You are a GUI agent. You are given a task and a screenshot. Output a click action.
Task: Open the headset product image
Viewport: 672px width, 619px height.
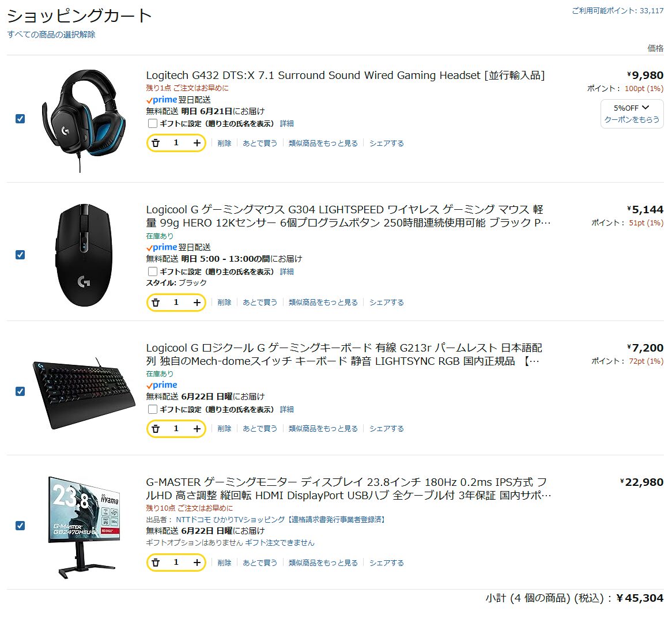click(83, 121)
